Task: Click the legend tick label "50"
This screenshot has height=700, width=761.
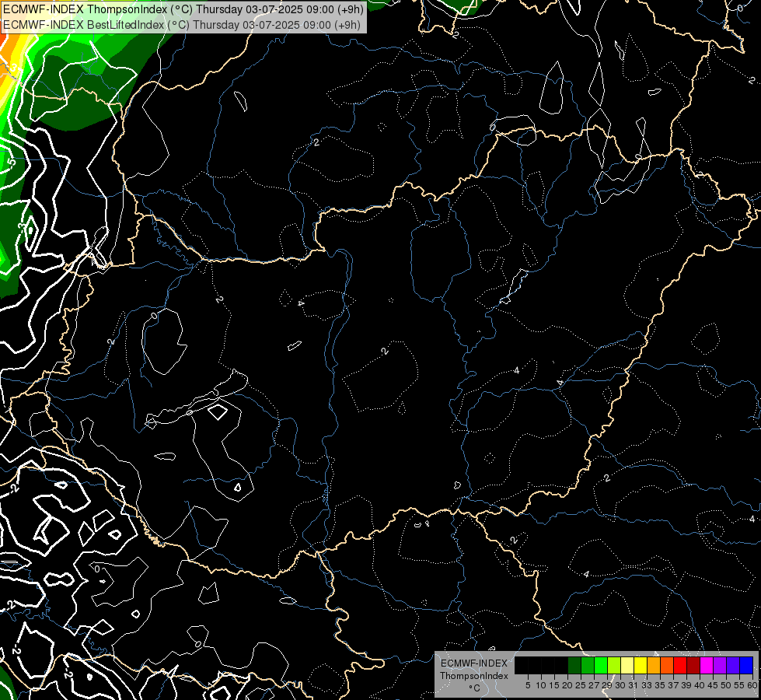Action: coord(726,685)
